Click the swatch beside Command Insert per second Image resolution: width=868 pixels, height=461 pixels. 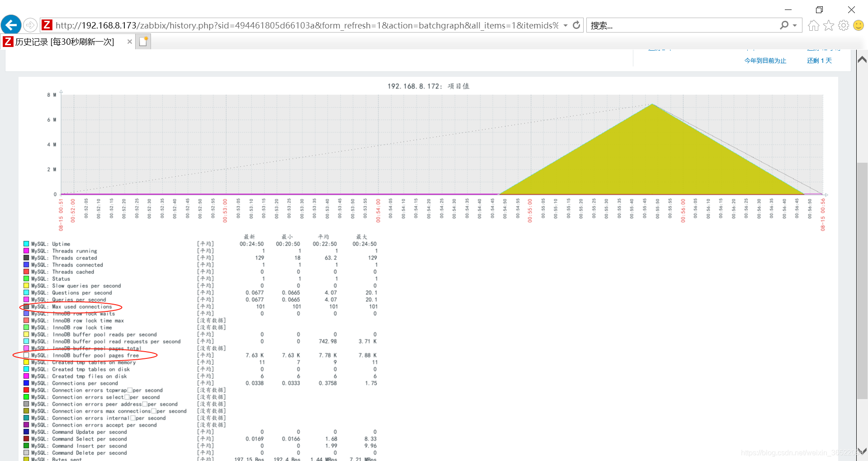click(26, 446)
